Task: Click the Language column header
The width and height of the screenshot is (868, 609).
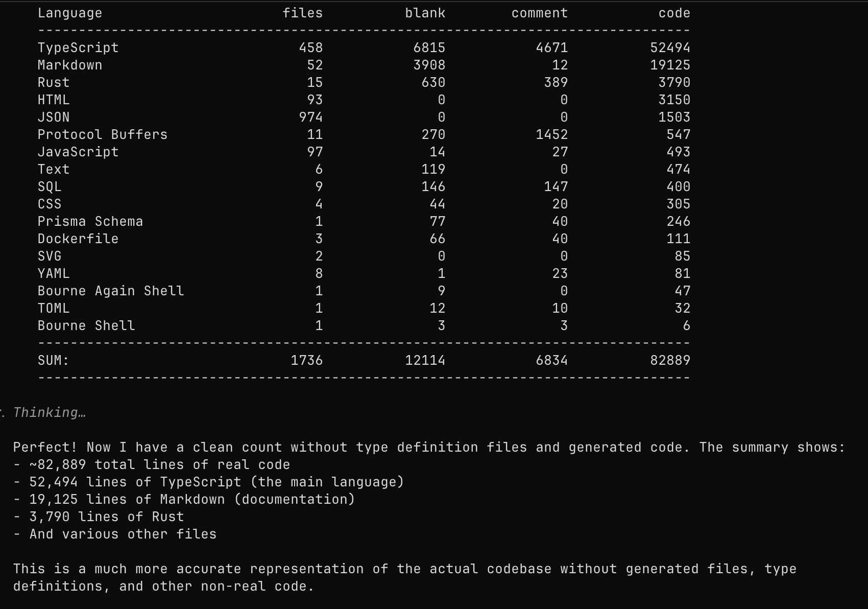Action: click(69, 13)
